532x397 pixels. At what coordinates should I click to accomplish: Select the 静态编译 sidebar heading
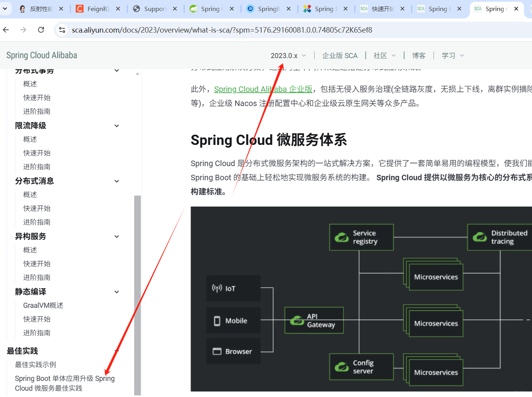click(31, 292)
